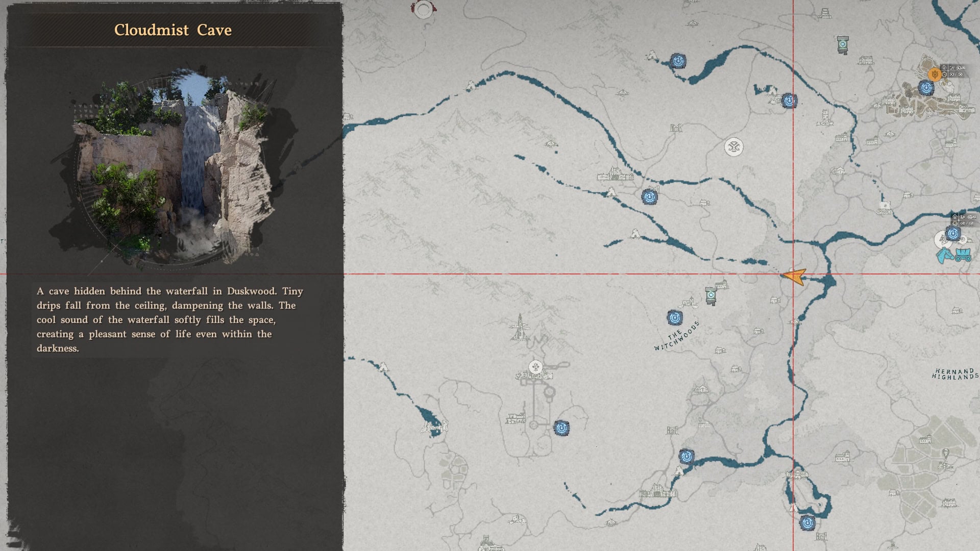Click the circular faction emblem west of the river
980x551 pixels.
point(734,146)
